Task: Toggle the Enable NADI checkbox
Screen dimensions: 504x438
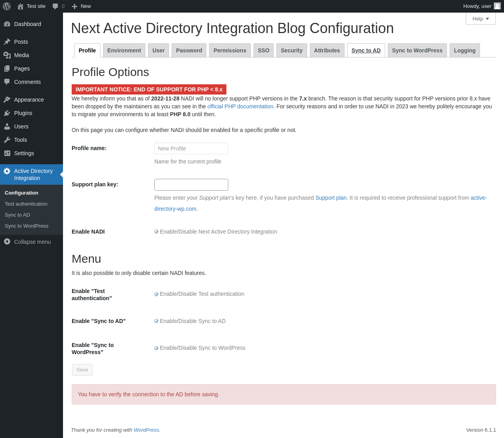Action: pyautogui.click(x=156, y=232)
